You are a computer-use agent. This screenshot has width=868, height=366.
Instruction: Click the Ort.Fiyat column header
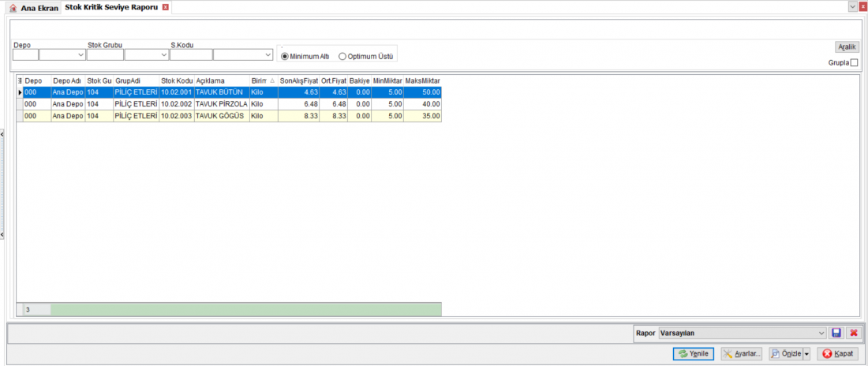coord(333,80)
